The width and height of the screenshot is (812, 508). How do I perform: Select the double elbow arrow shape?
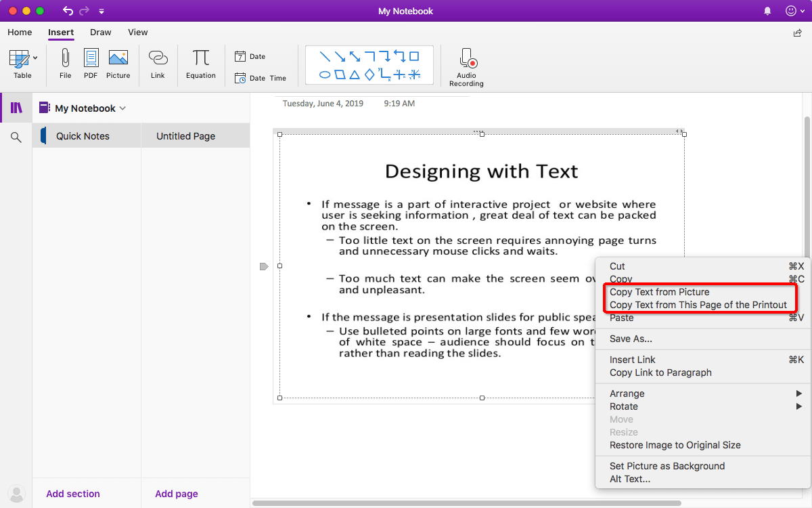pos(399,56)
